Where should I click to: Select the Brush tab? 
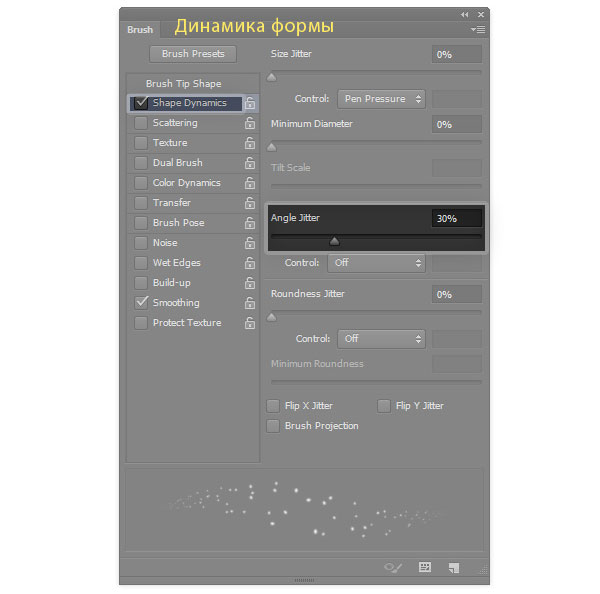coord(140,29)
